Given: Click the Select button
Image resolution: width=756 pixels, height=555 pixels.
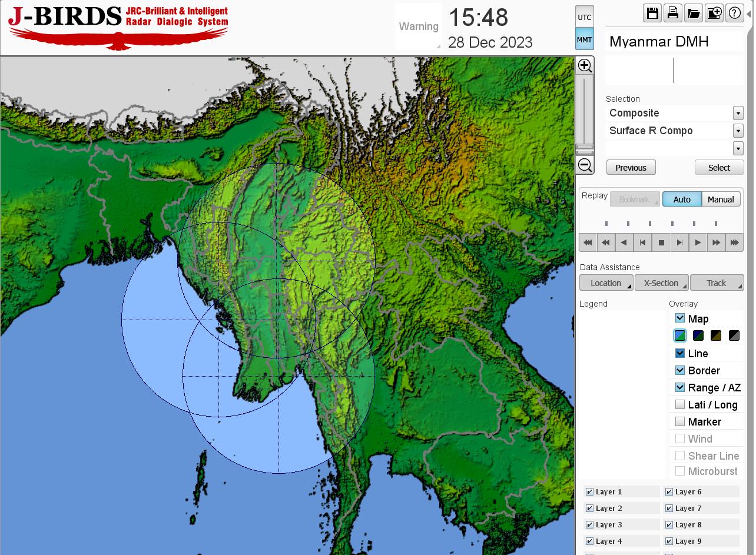Looking at the screenshot, I should (x=719, y=168).
